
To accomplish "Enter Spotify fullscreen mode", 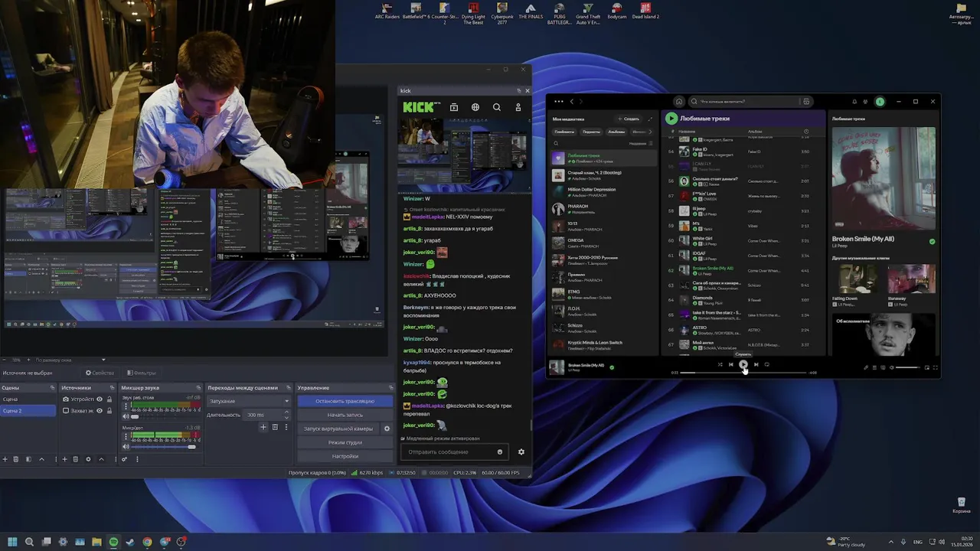I will coord(935,367).
